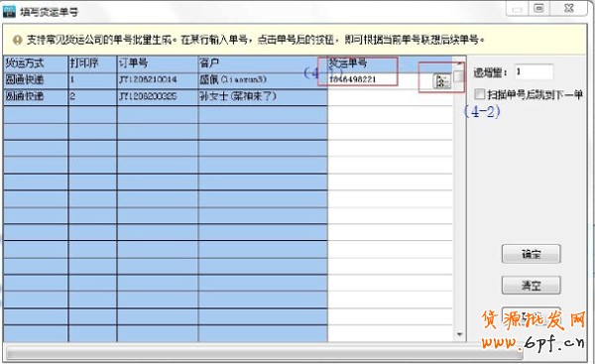Enable 扫描单号后跳到下一单 checkbox

pos(480,94)
